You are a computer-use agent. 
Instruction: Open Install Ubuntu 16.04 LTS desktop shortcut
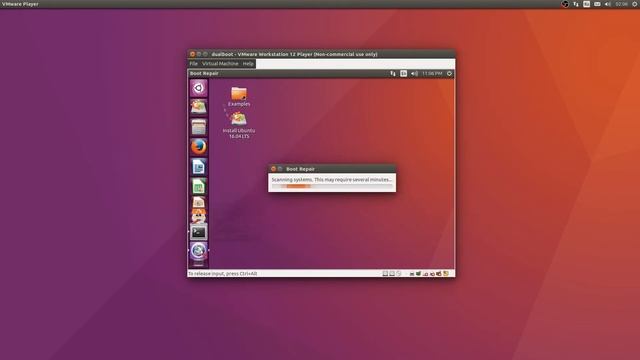click(239, 125)
